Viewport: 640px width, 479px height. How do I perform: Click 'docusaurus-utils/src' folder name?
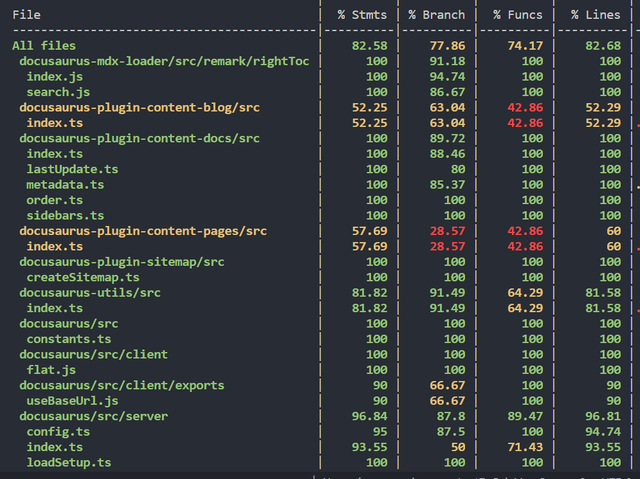90,293
